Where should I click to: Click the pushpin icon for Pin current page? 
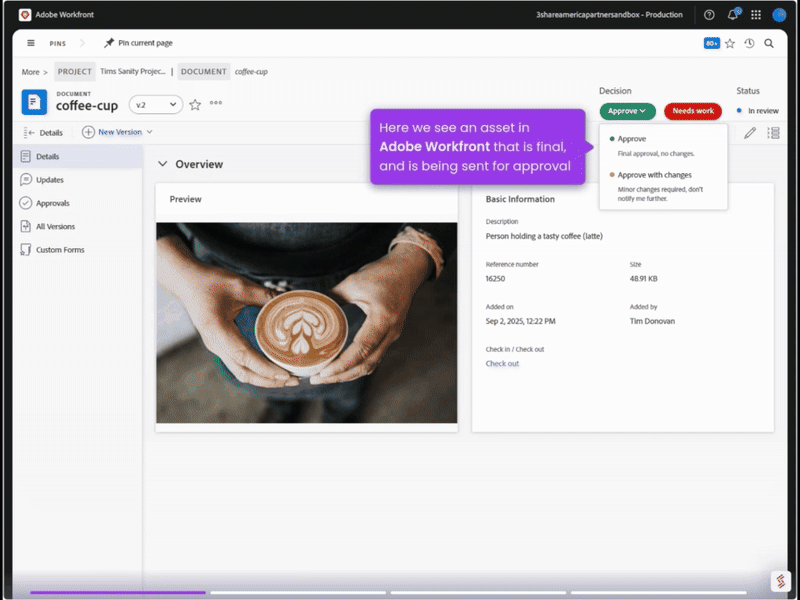pos(109,43)
